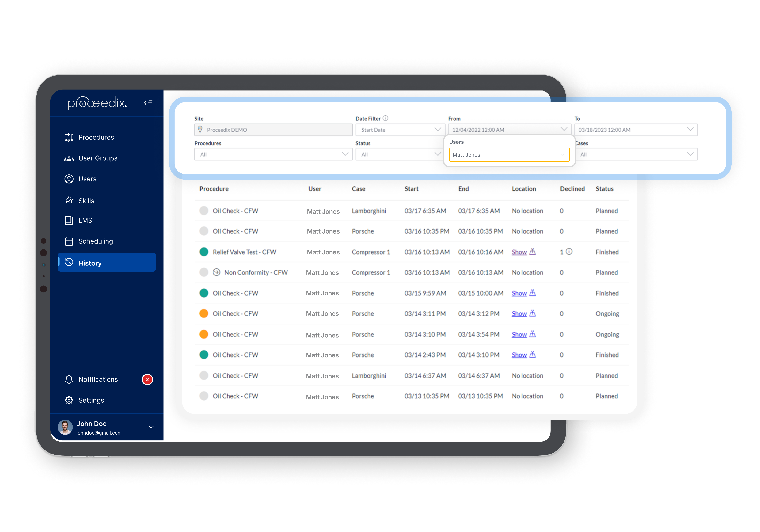760x532 pixels.
Task: Click the collapse sidebar arrow icon
Action: point(149,103)
